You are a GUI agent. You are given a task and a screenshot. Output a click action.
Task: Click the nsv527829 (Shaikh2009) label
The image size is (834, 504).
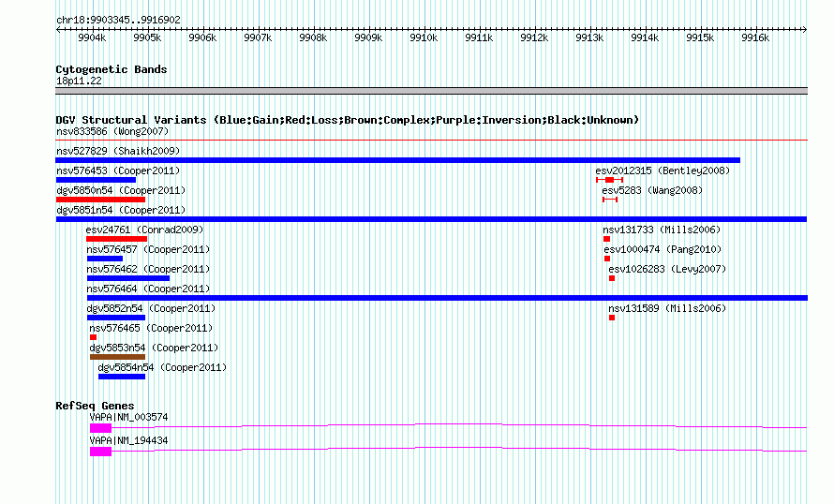click(x=118, y=151)
